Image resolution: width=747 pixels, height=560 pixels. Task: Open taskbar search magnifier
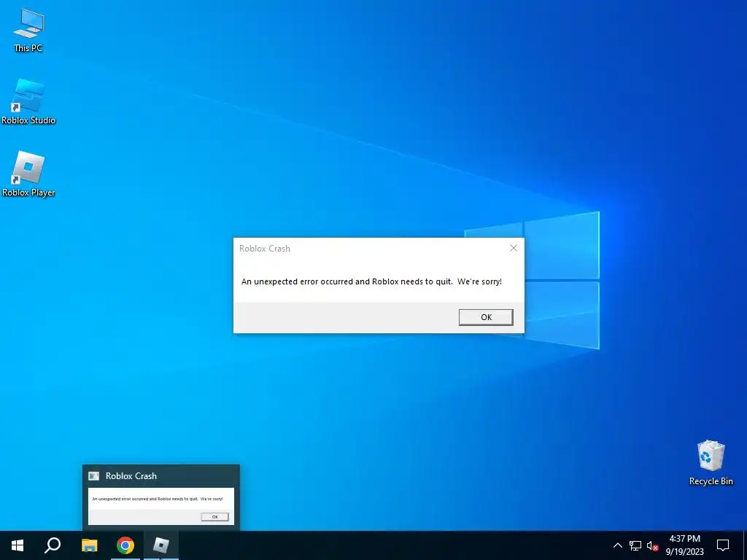[x=53, y=545]
